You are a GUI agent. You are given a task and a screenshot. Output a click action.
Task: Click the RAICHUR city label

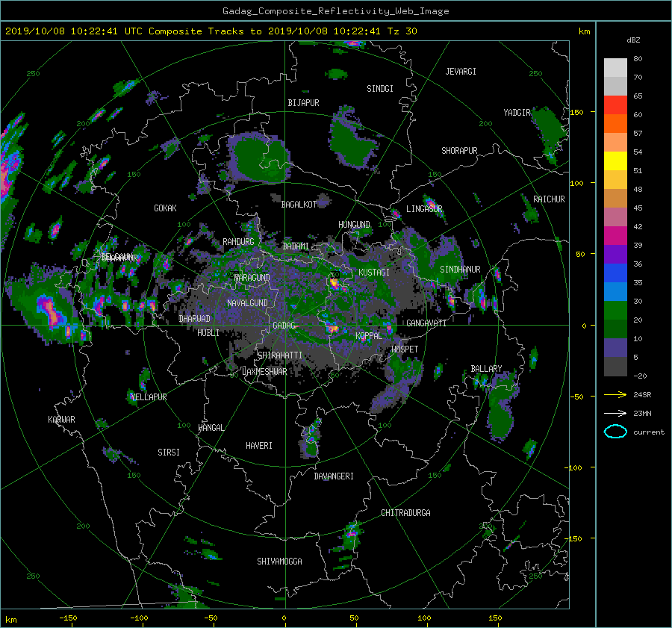[549, 199]
